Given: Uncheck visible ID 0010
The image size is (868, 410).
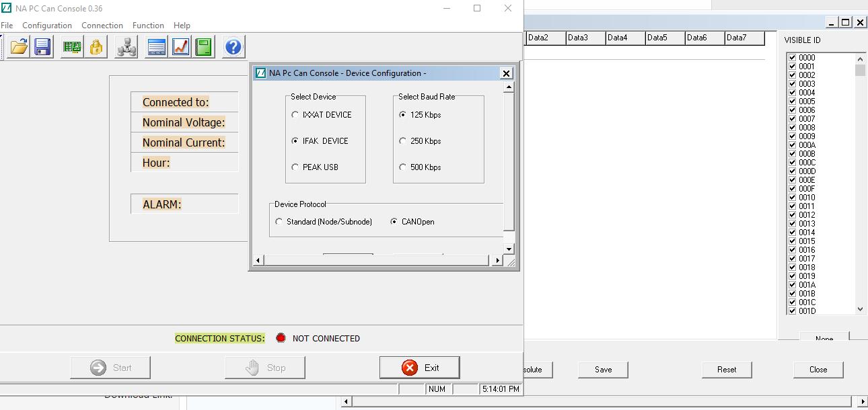Looking at the screenshot, I should (793, 198).
